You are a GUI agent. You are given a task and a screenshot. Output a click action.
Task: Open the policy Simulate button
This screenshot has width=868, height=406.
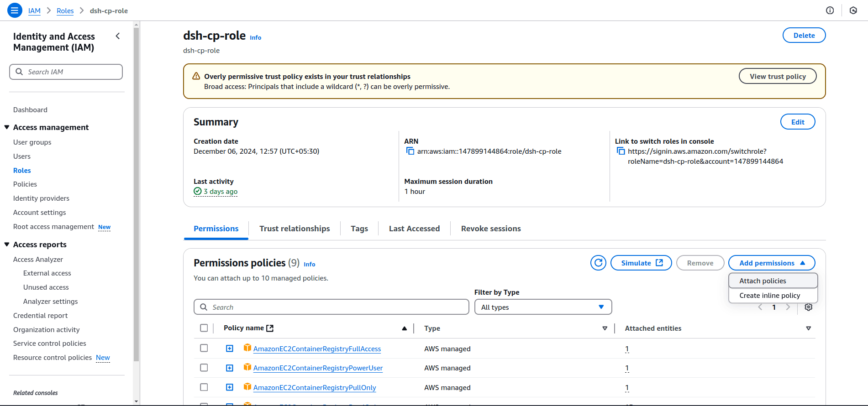click(x=641, y=263)
